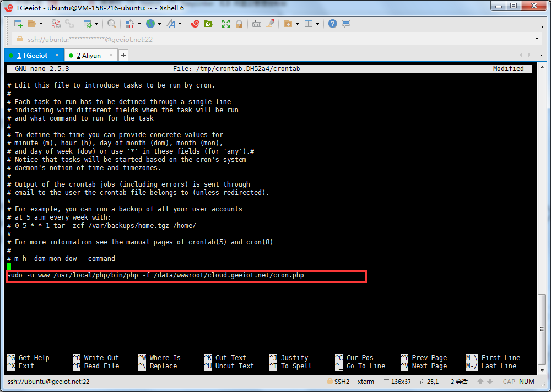Open the Help question mark icon
Image resolution: width=551 pixels, height=392 pixels.
332,24
